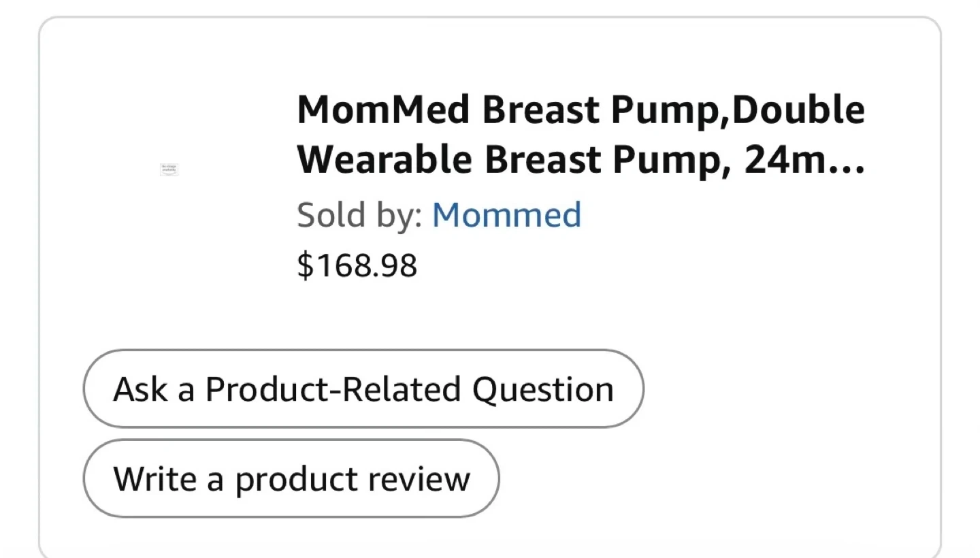The width and height of the screenshot is (980, 558).
Task: Click the 'Question' word in the ask button
Action: pyautogui.click(x=542, y=389)
